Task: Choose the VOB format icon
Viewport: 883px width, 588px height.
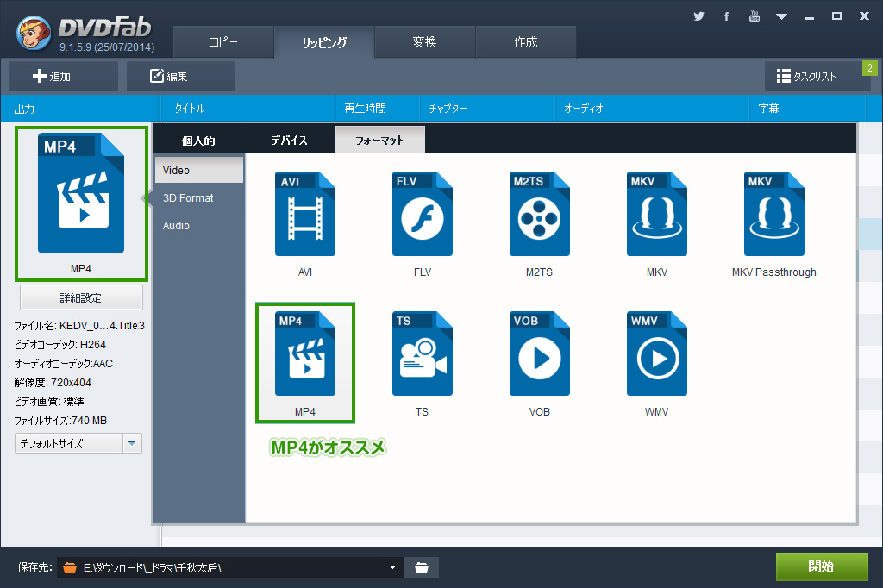Action: pyautogui.click(x=540, y=353)
